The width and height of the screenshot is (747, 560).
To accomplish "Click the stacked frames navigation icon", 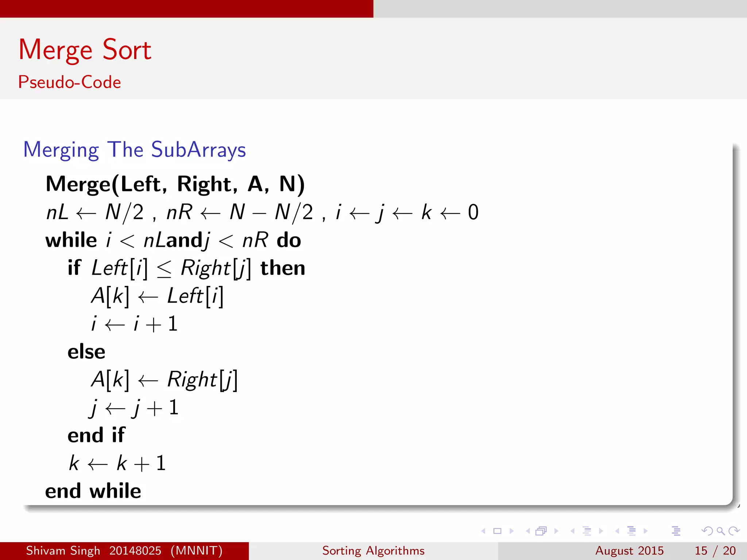I will [x=541, y=531].
